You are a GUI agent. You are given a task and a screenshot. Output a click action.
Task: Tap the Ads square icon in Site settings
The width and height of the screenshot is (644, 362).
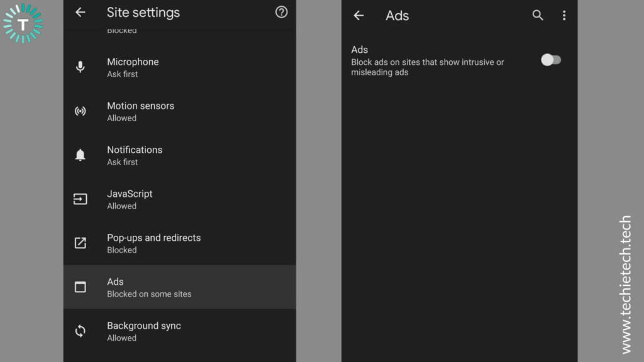tap(80, 287)
